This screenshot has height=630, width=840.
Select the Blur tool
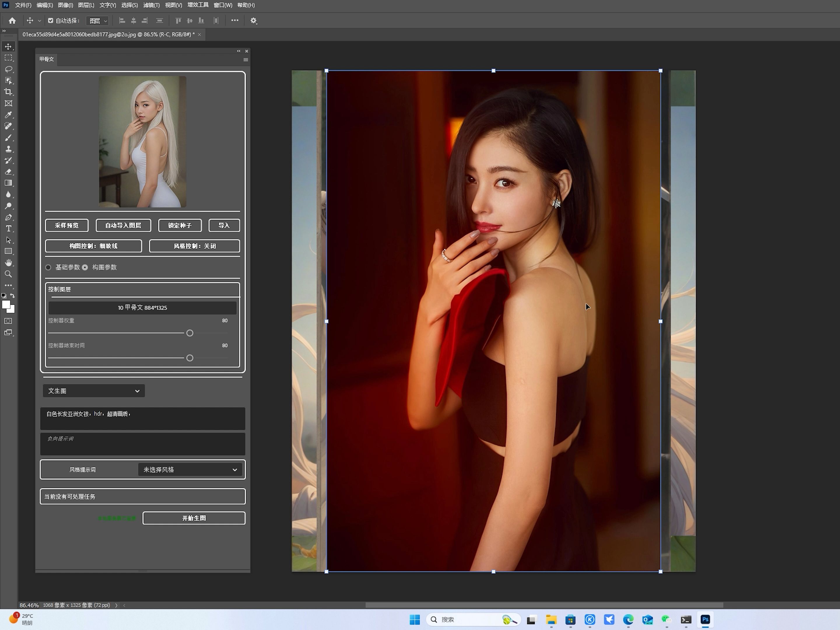tap(8, 195)
